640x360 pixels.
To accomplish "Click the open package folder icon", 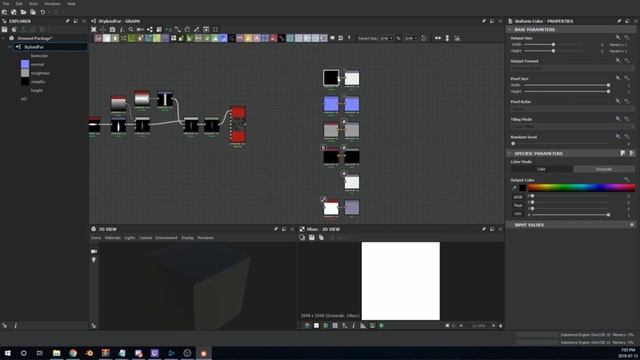I will pyautogui.click(x=23, y=12).
